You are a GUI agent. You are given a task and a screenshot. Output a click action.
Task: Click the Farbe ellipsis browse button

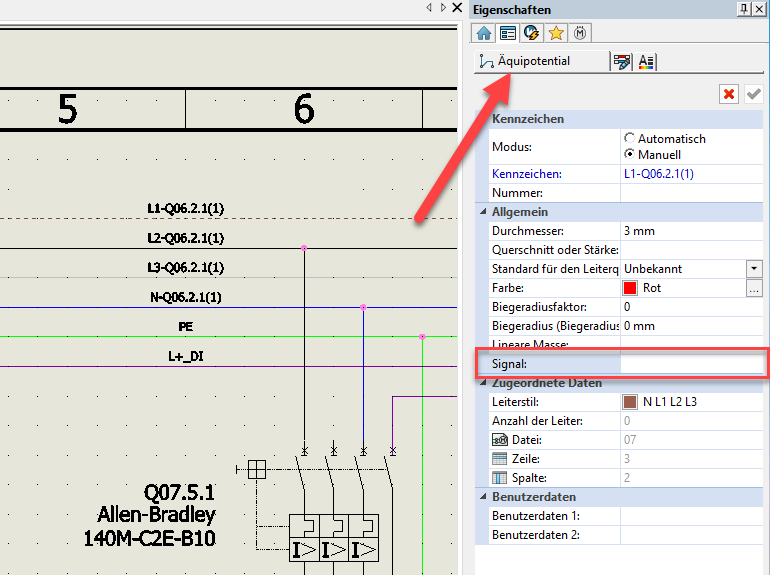754,288
